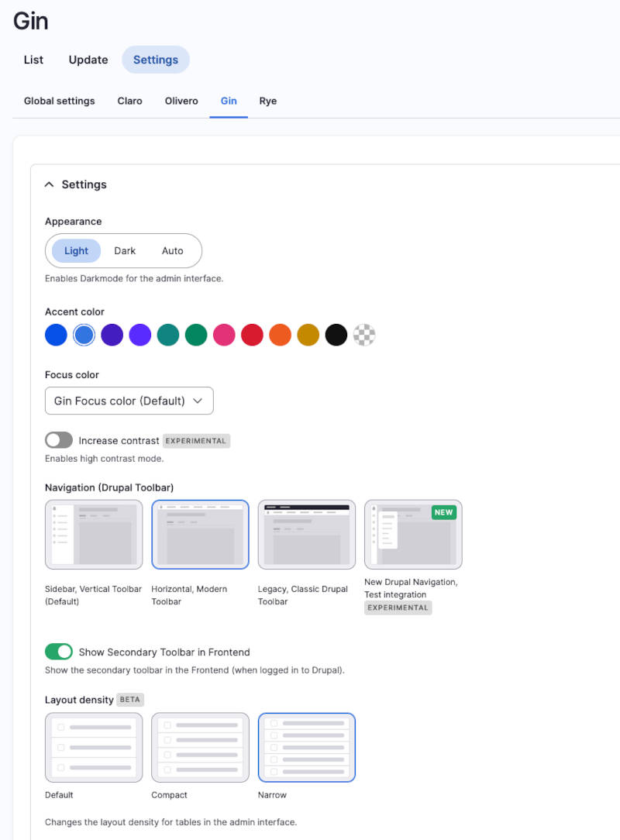Click the Compact density label

point(169,795)
